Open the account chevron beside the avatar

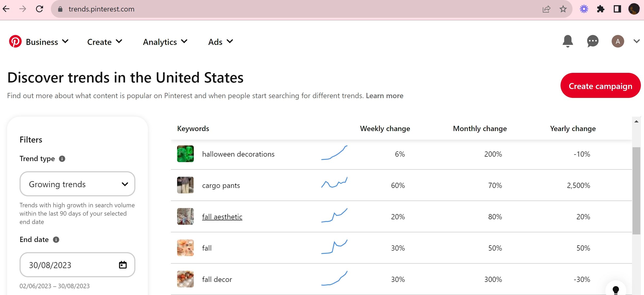pyautogui.click(x=636, y=41)
